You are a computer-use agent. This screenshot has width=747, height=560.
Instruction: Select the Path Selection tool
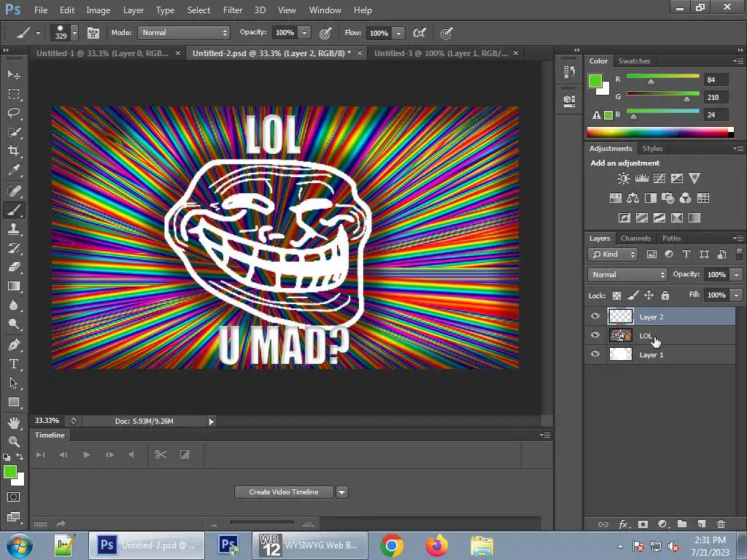pos(14,383)
